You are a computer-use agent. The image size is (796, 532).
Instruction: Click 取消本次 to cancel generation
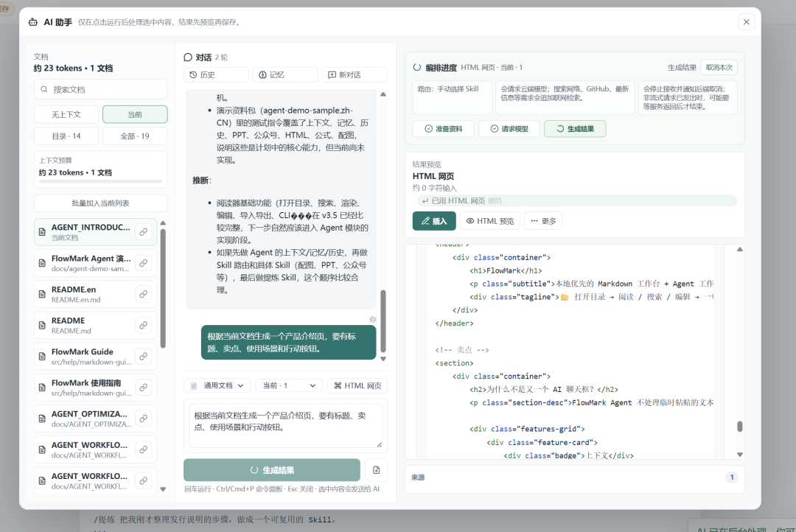(x=719, y=67)
